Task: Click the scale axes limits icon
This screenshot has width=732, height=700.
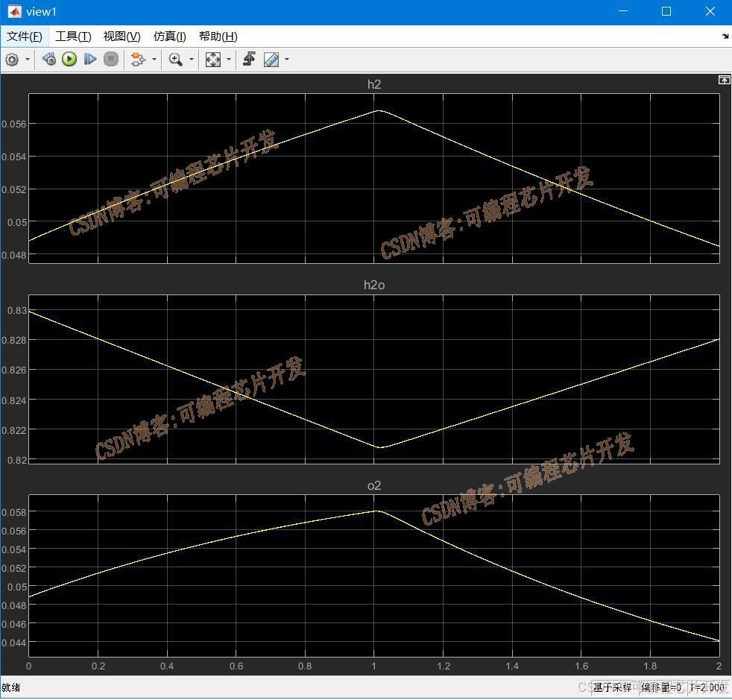Action: click(213, 60)
